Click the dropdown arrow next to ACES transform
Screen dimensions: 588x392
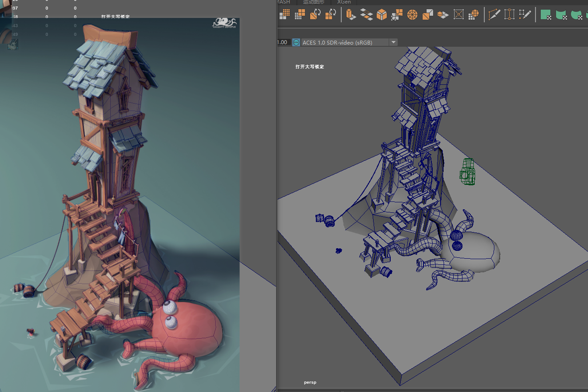(x=393, y=42)
